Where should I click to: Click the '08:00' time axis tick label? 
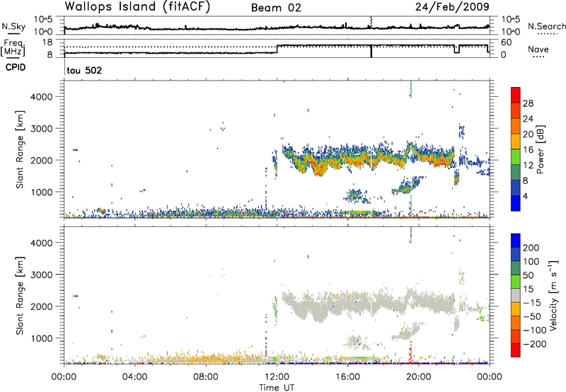coord(206,377)
